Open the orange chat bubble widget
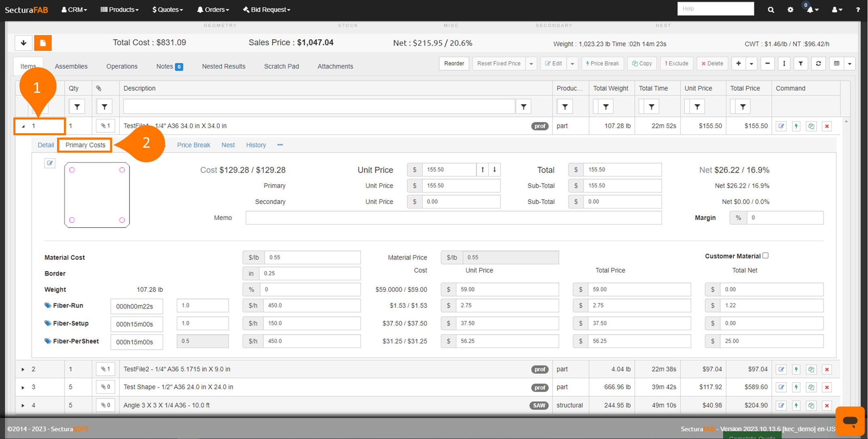This screenshot has height=439, width=868. [x=850, y=421]
